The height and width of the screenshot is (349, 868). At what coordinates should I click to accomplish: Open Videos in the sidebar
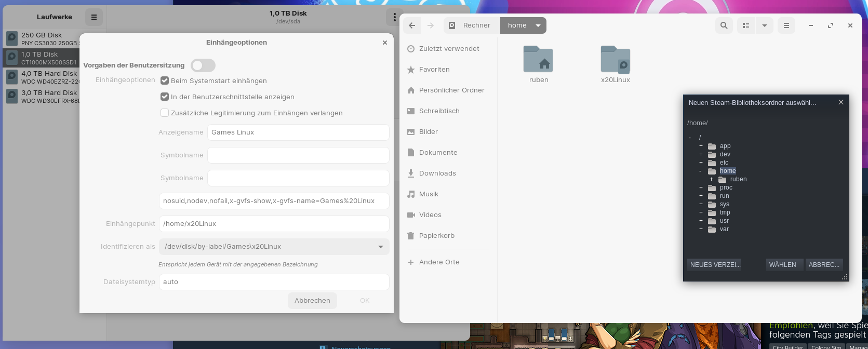click(448, 215)
